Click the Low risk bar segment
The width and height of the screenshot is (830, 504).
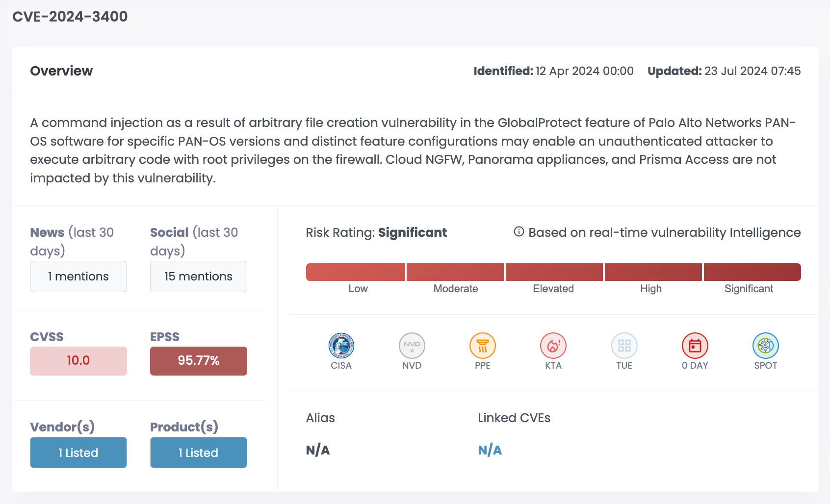coord(356,272)
